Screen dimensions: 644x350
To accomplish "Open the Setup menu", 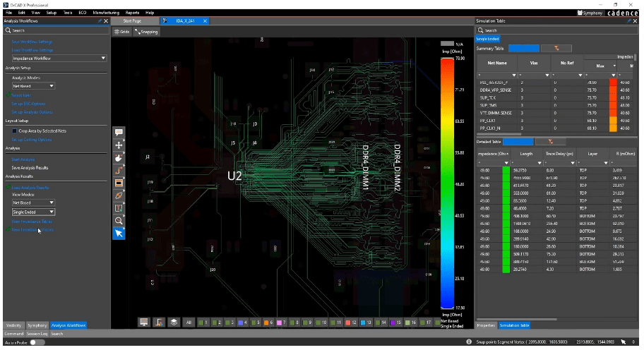I will 51,13.
